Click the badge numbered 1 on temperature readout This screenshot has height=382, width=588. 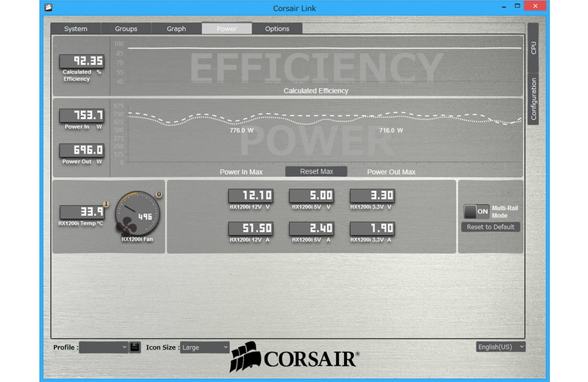(106, 204)
